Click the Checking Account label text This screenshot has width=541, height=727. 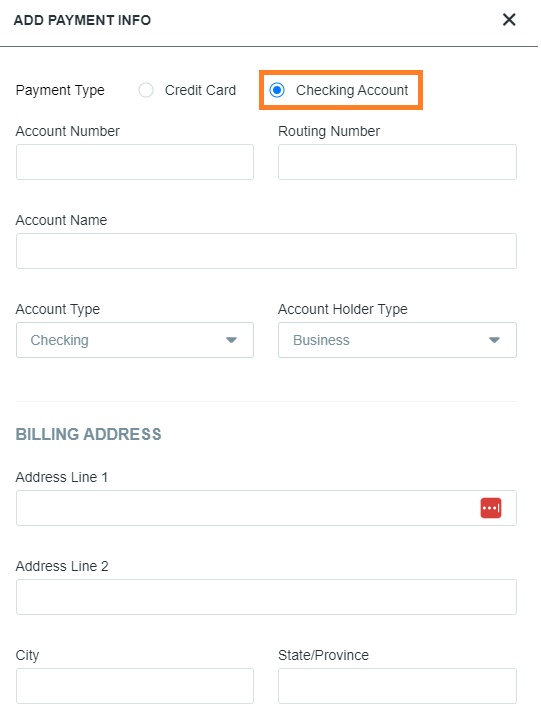pyautogui.click(x=354, y=90)
